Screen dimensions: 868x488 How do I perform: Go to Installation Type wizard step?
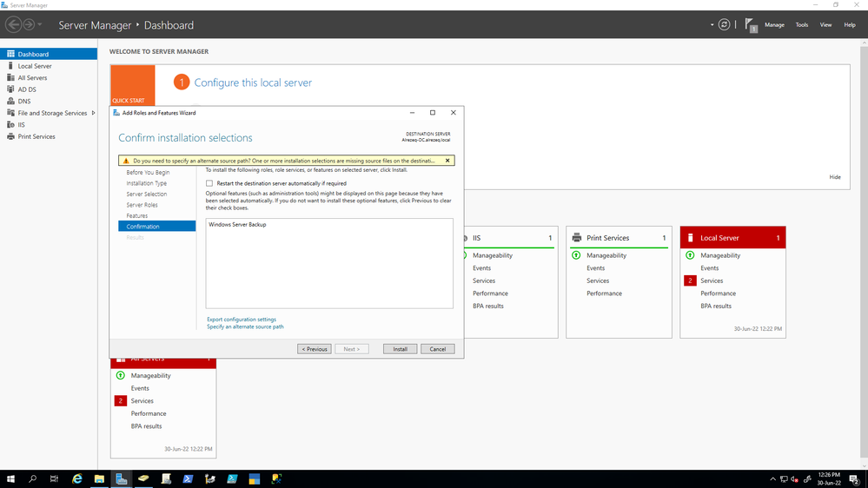tap(146, 183)
